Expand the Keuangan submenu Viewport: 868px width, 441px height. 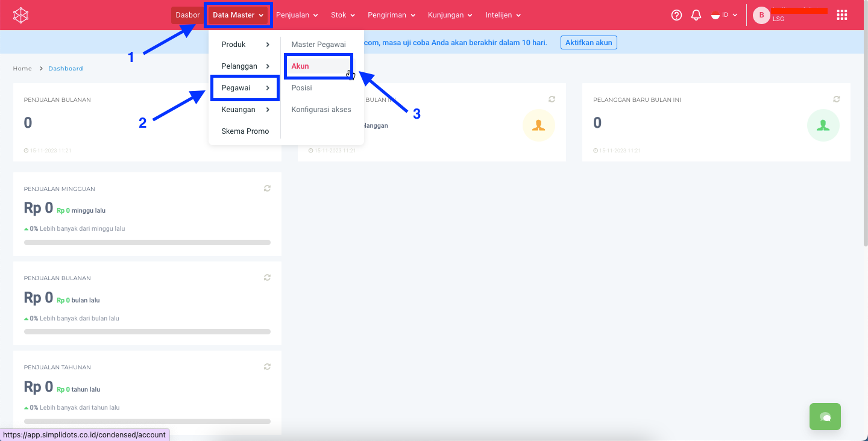point(245,110)
